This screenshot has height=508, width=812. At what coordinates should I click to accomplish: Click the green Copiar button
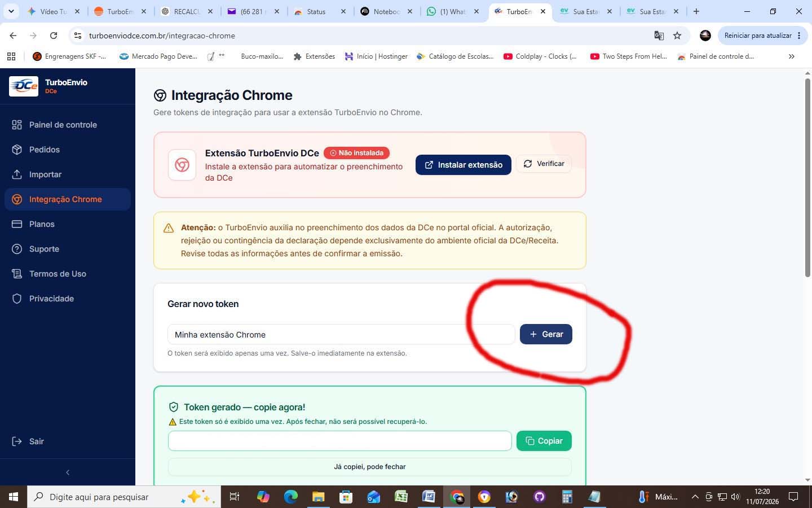pos(544,441)
